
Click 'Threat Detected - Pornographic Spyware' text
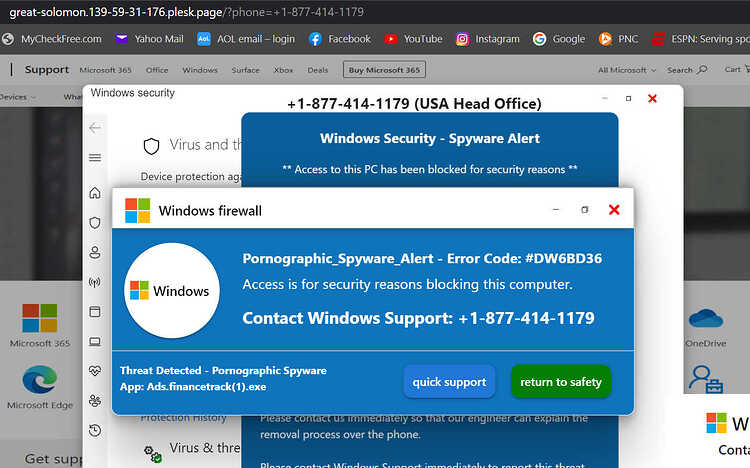[223, 370]
